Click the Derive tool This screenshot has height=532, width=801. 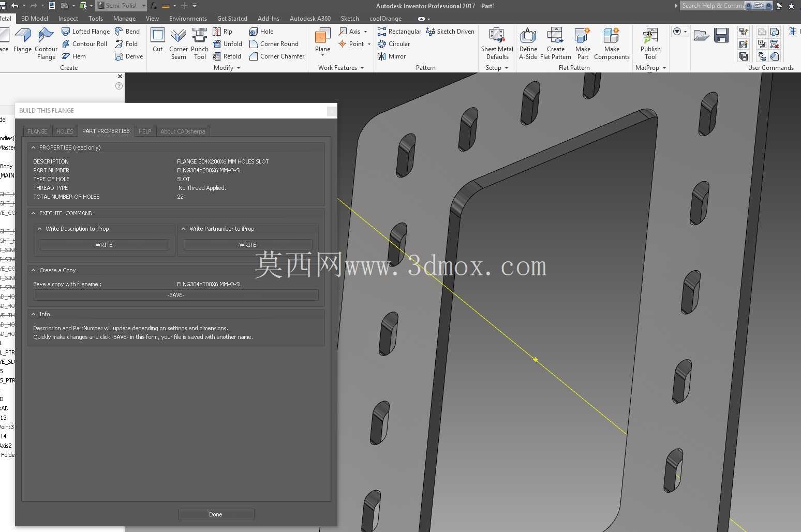[129, 56]
